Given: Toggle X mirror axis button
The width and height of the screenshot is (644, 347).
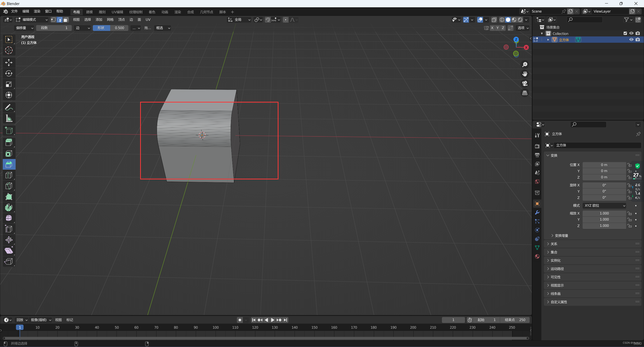Looking at the screenshot, I should (x=492, y=28).
